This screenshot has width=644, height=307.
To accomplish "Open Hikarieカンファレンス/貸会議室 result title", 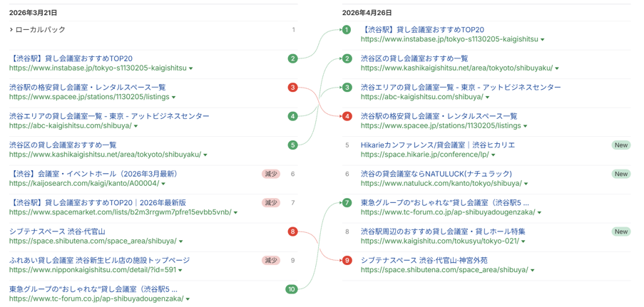I will (x=438, y=145).
